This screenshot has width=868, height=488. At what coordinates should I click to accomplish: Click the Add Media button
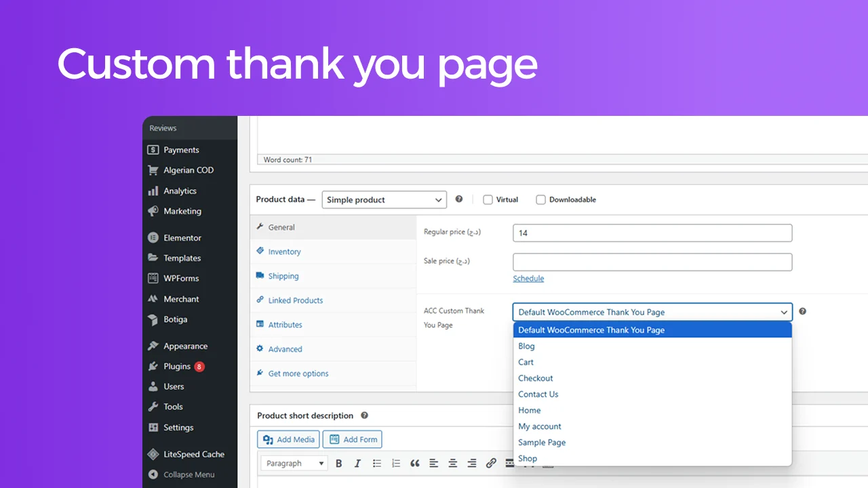point(288,440)
